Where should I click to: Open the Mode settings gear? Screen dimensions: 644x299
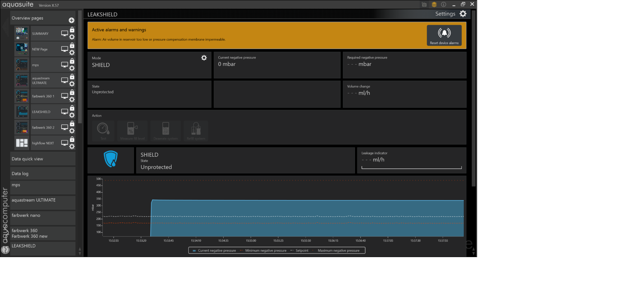pyautogui.click(x=204, y=58)
